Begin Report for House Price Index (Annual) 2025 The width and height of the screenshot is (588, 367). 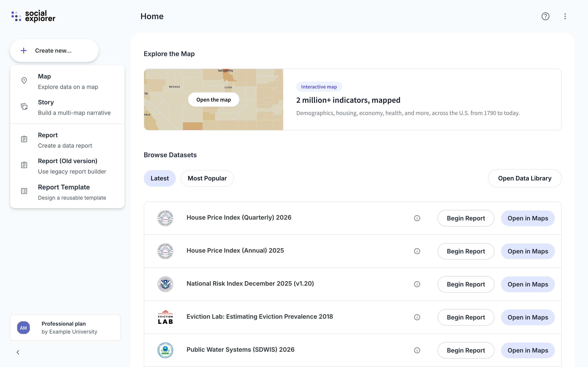[466, 251]
